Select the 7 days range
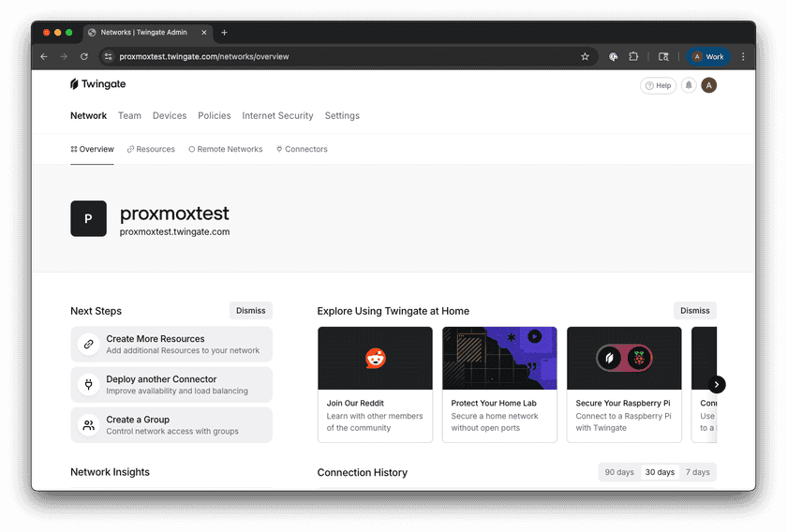 pos(697,472)
